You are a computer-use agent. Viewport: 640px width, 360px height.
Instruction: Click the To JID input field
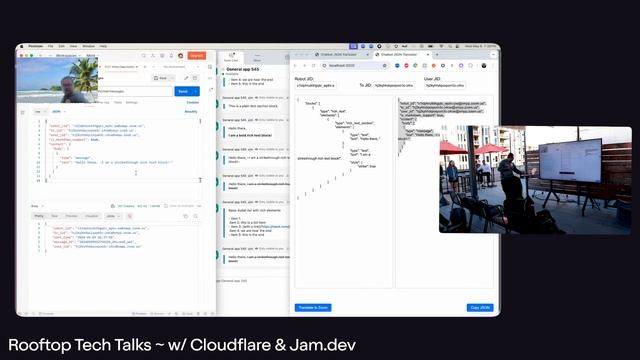coord(394,86)
